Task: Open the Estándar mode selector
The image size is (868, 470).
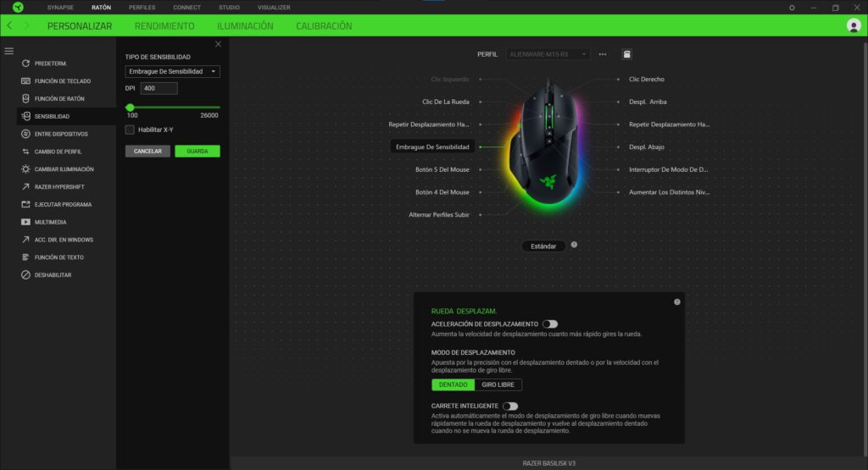Action: point(543,246)
